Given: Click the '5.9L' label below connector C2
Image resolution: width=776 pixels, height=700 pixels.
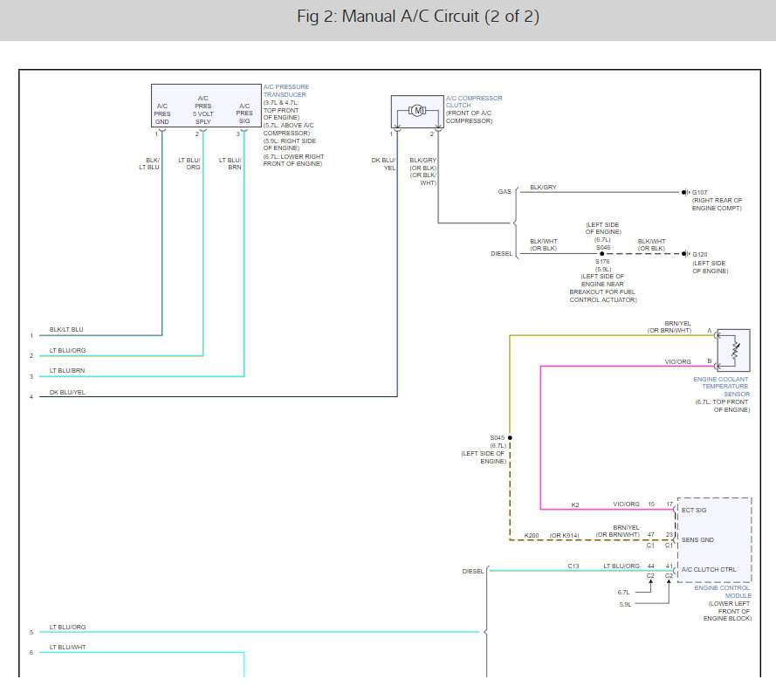Looking at the screenshot, I should 625,605.
